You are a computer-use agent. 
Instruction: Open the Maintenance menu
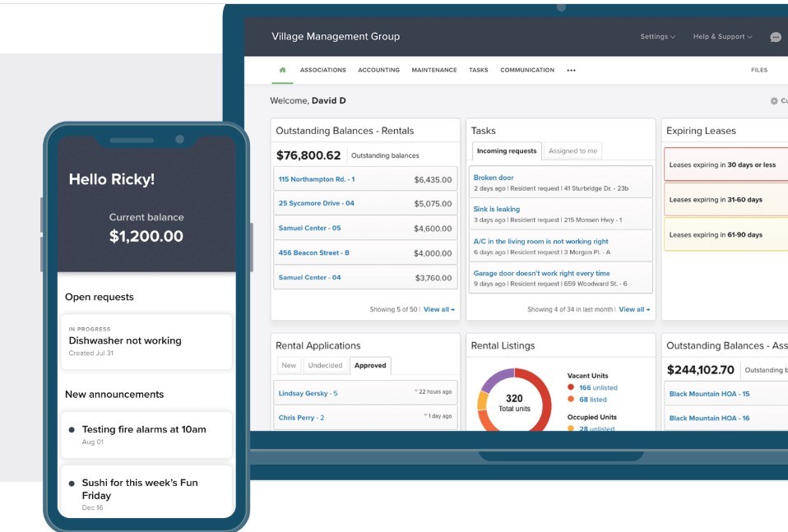pos(433,70)
